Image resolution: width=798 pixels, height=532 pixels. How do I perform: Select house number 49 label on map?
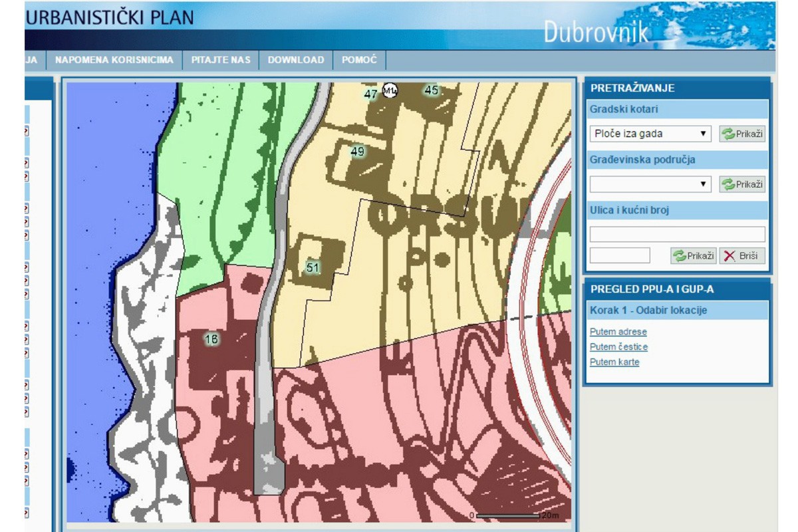tap(358, 152)
